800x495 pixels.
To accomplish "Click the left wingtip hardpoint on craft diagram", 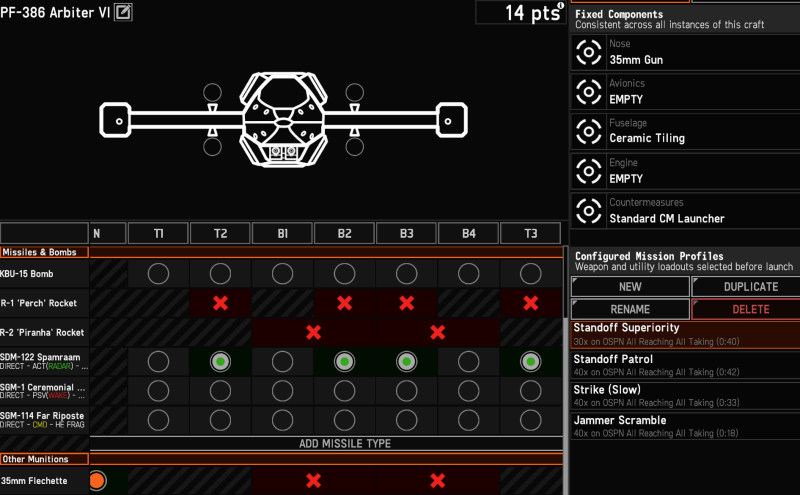I will 115,120.
